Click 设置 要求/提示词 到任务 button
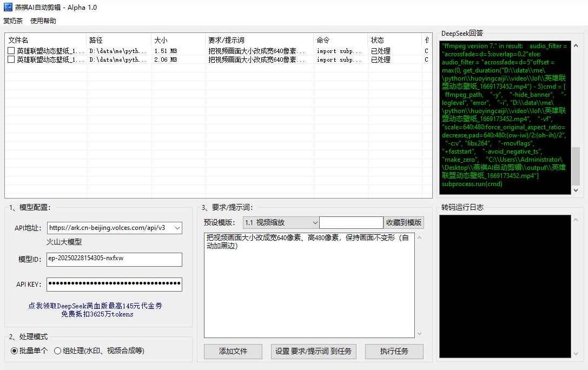Viewport: 588px width, 370px height. 313,351
